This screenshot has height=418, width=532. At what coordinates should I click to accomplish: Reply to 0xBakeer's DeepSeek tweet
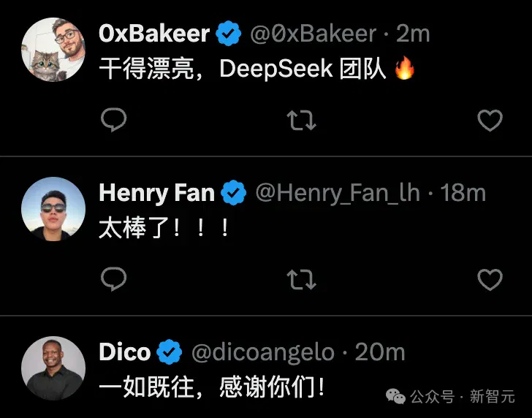114,119
